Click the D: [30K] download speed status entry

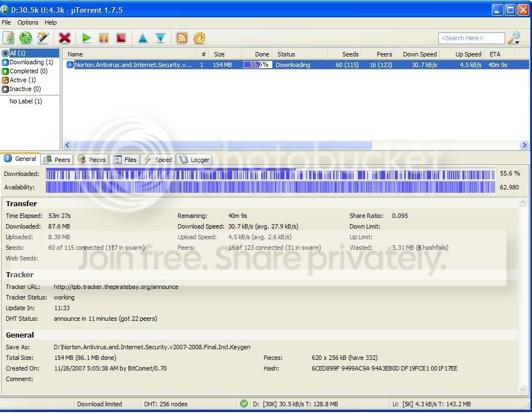click(x=295, y=404)
